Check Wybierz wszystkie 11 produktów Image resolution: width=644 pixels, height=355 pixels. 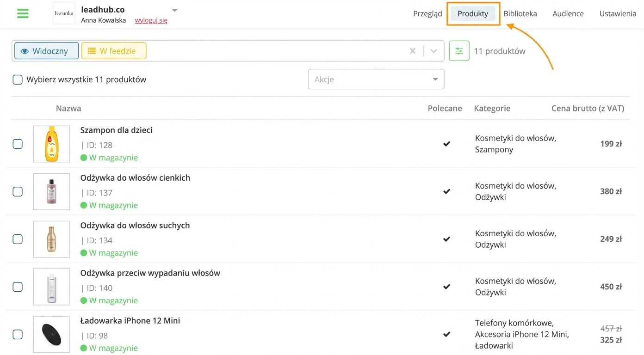18,80
